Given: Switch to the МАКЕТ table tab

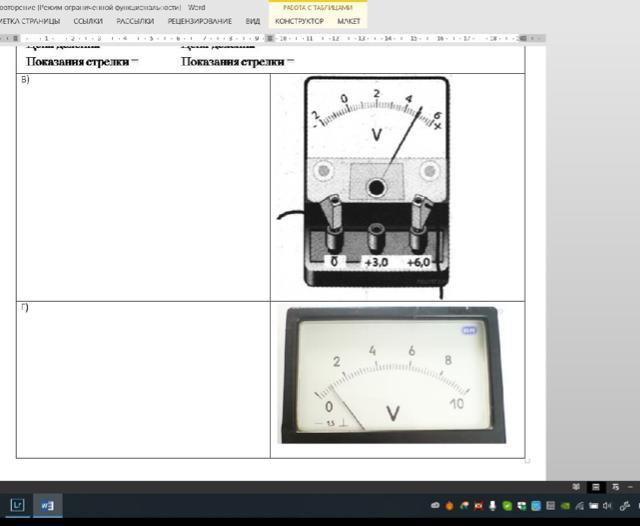Looking at the screenshot, I should tap(349, 20).
